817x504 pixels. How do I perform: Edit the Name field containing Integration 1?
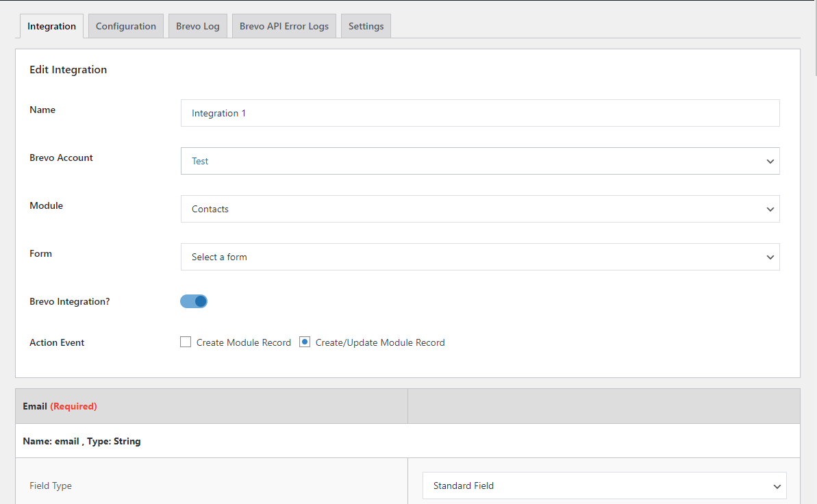point(480,113)
